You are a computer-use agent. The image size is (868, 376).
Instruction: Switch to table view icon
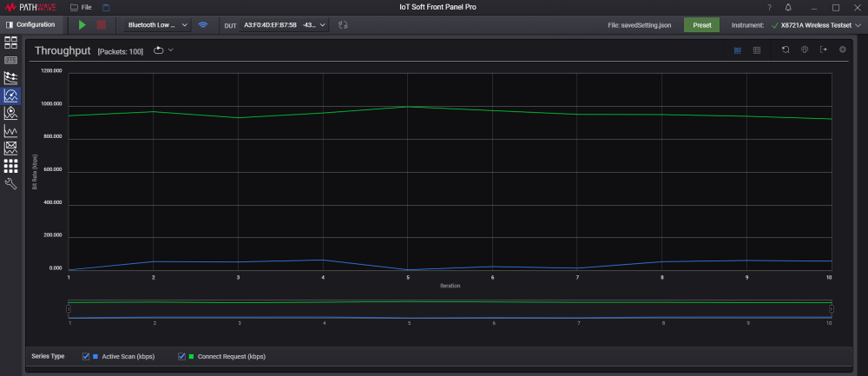point(757,50)
